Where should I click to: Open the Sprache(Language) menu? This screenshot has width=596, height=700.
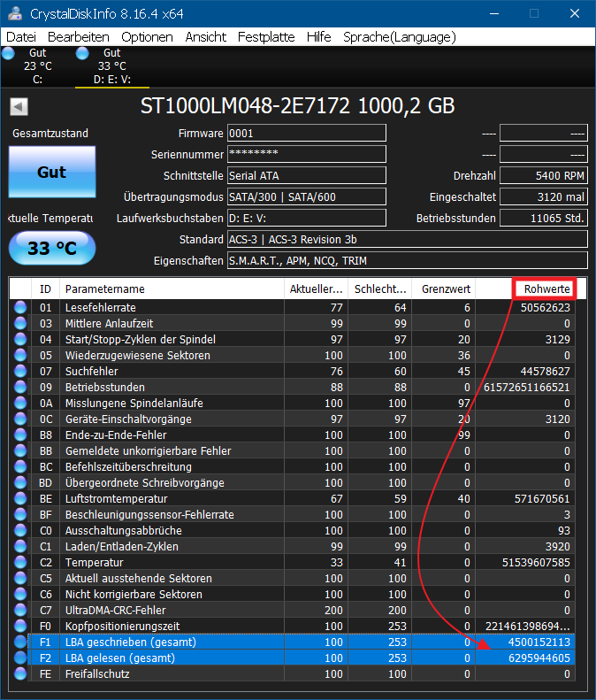tap(400, 37)
